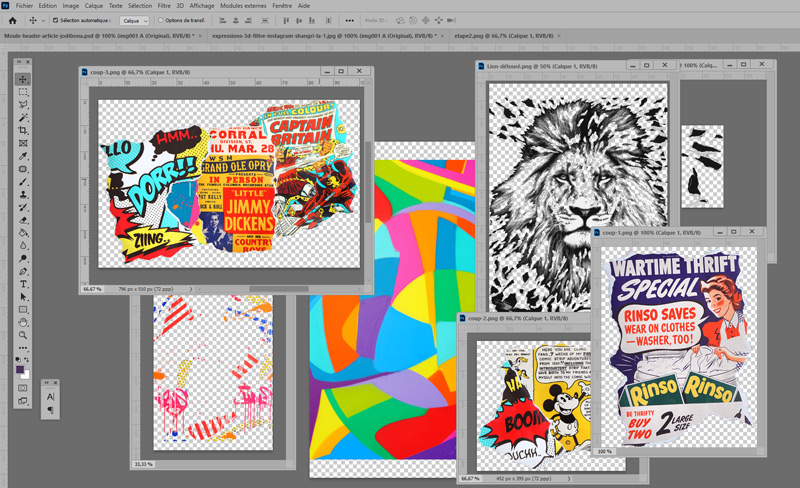Open Move tool preset picker arrow

pos(43,20)
